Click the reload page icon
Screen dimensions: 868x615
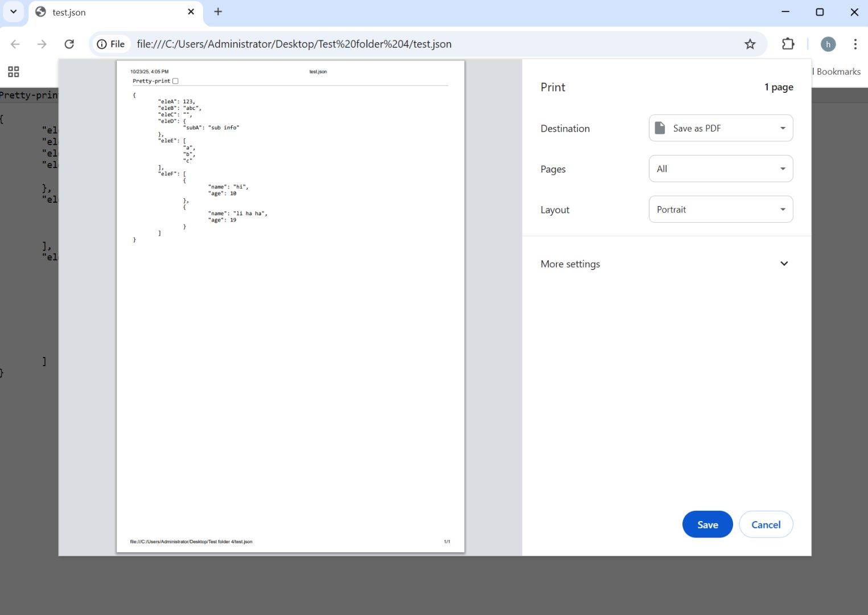point(69,44)
